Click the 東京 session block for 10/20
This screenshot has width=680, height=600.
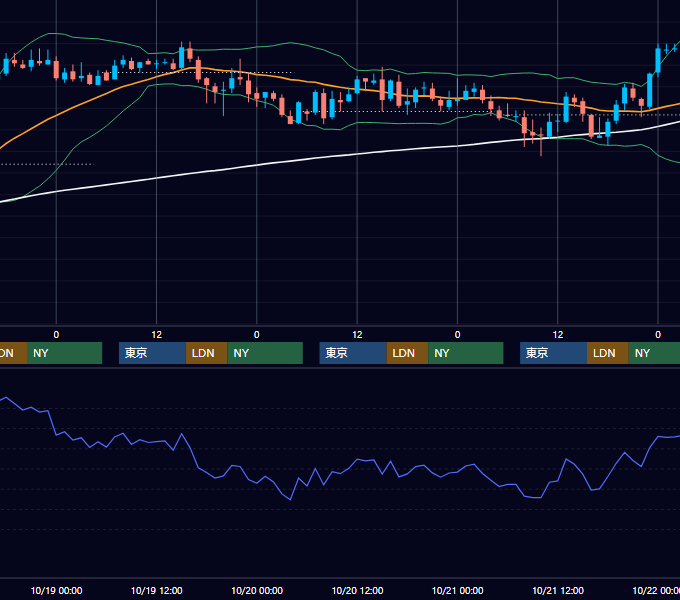[353, 353]
